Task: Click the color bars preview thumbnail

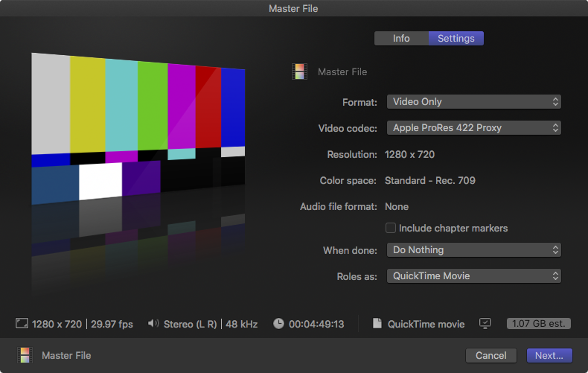Action: [138, 128]
